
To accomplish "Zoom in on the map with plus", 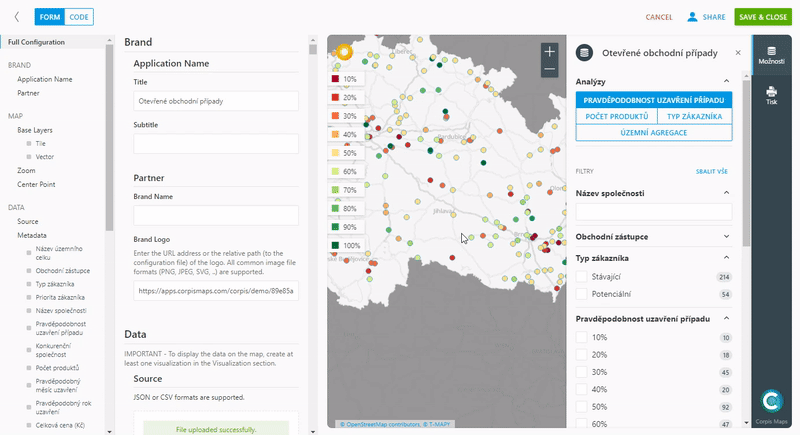I will click(x=549, y=52).
